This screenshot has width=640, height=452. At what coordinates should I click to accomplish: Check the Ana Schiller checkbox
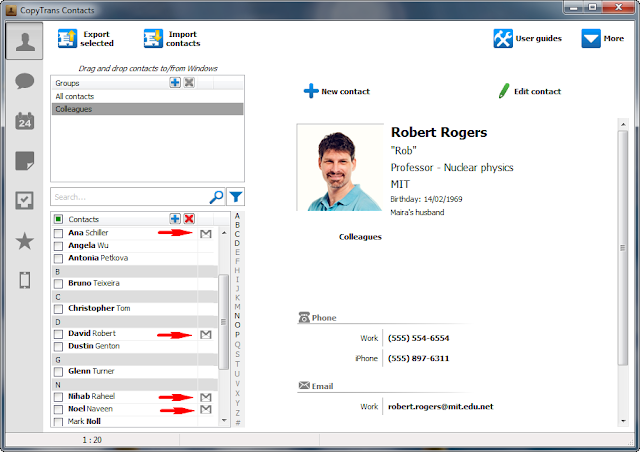[58, 233]
